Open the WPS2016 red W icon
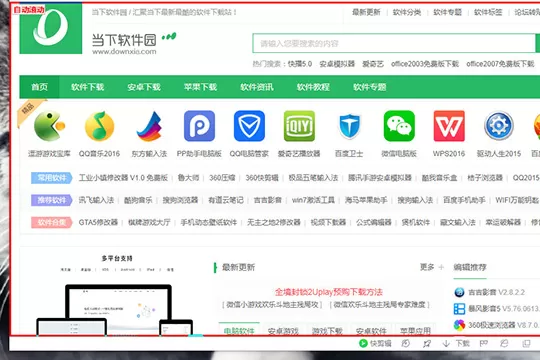 point(449,126)
